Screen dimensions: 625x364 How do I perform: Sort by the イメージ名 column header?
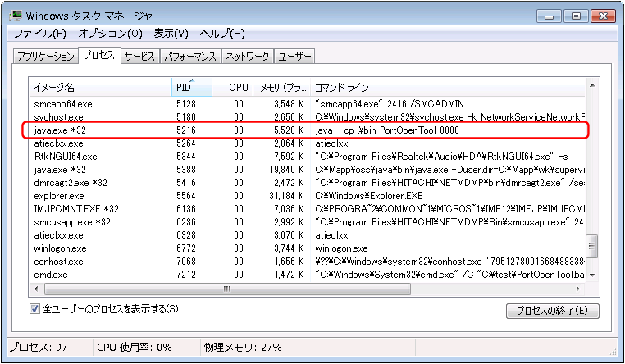tap(100, 87)
